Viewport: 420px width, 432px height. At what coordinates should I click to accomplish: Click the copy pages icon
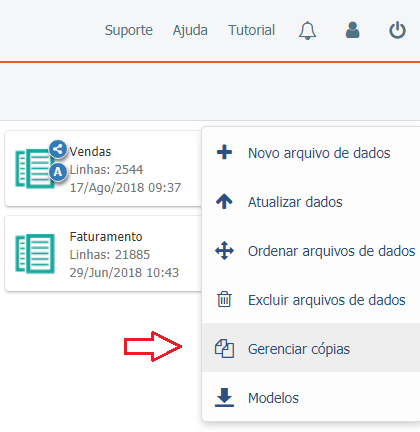tap(224, 348)
